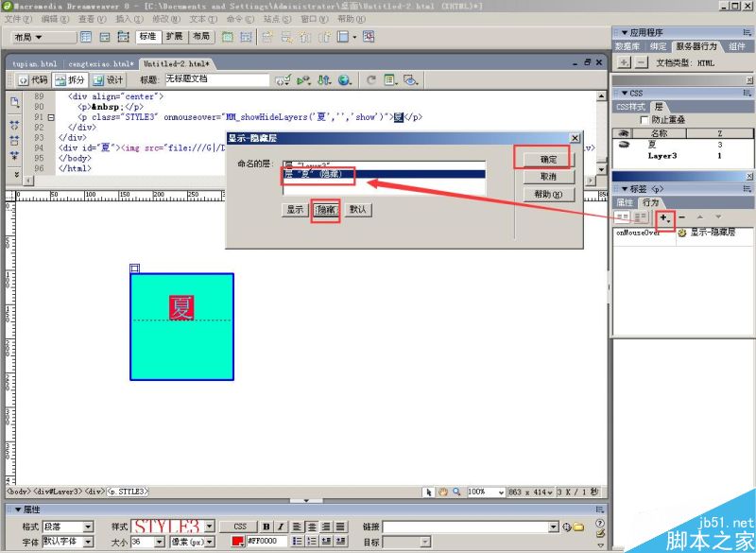Switch to tupian.html document tab

pyautogui.click(x=34, y=63)
